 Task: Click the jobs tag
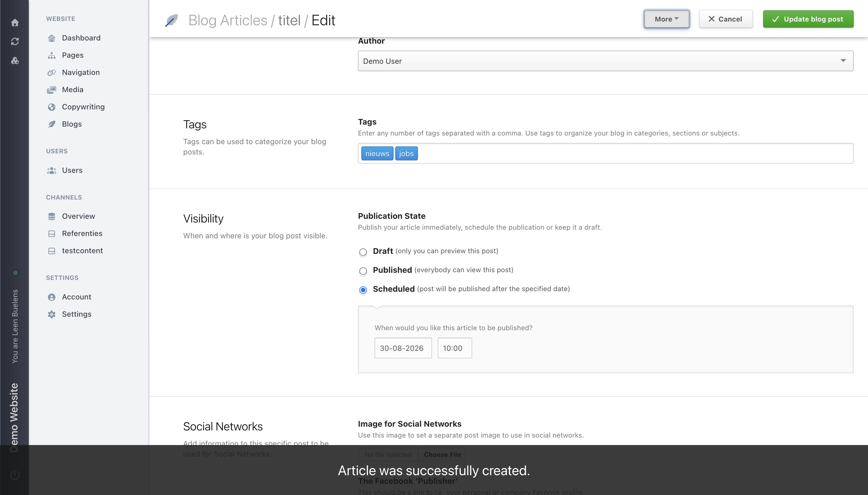point(406,154)
